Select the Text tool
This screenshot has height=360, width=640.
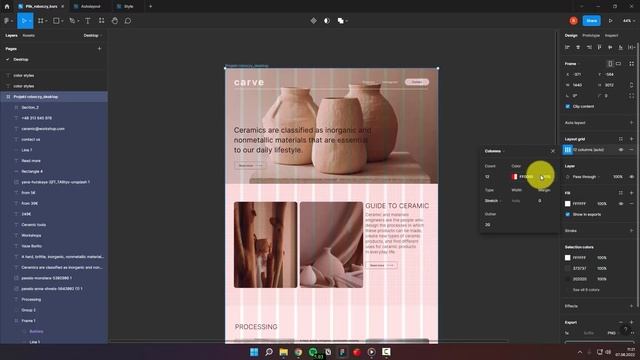point(88,21)
